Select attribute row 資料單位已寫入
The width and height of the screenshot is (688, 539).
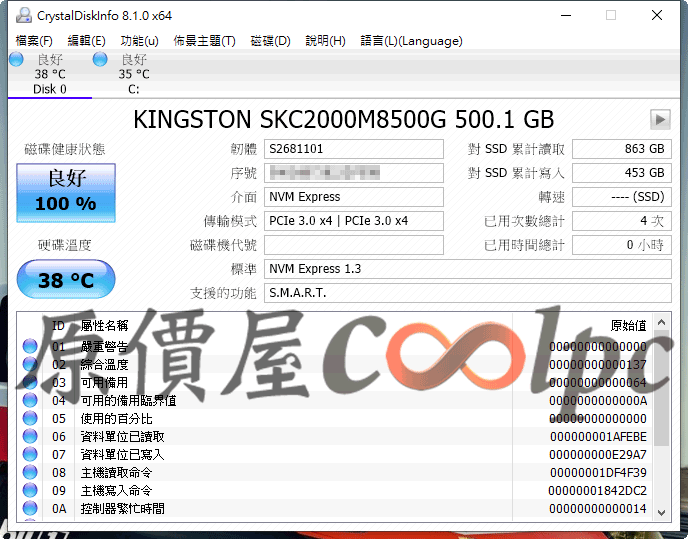[335, 454]
